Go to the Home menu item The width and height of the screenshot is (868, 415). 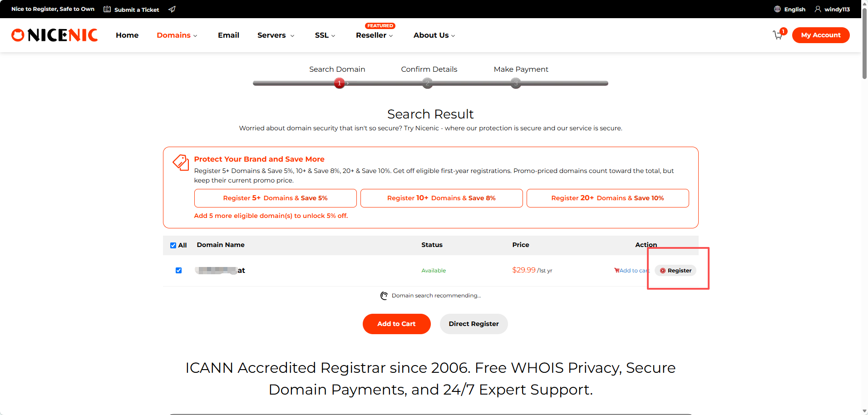point(127,35)
